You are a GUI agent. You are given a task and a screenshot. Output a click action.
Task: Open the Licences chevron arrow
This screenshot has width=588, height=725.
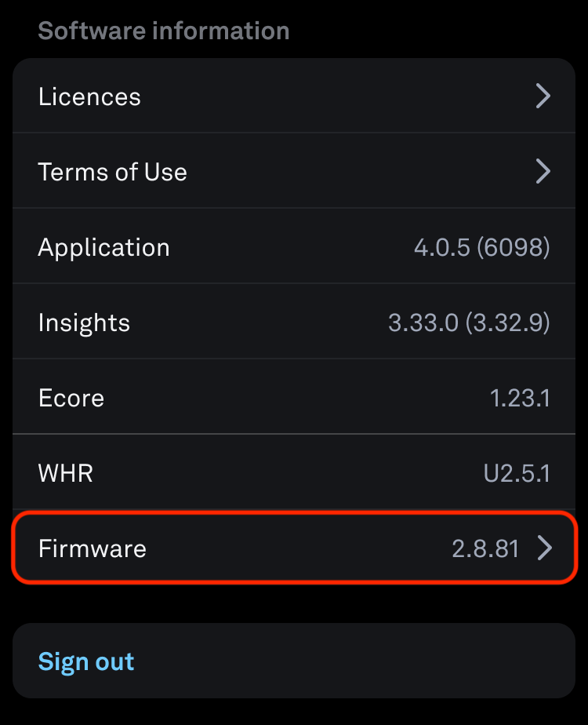coord(543,97)
